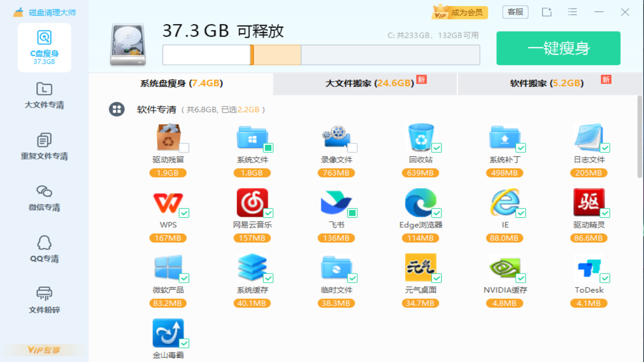The width and height of the screenshot is (644, 362).
Task: Open 成为会员 VIP membership
Action: (x=459, y=12)
